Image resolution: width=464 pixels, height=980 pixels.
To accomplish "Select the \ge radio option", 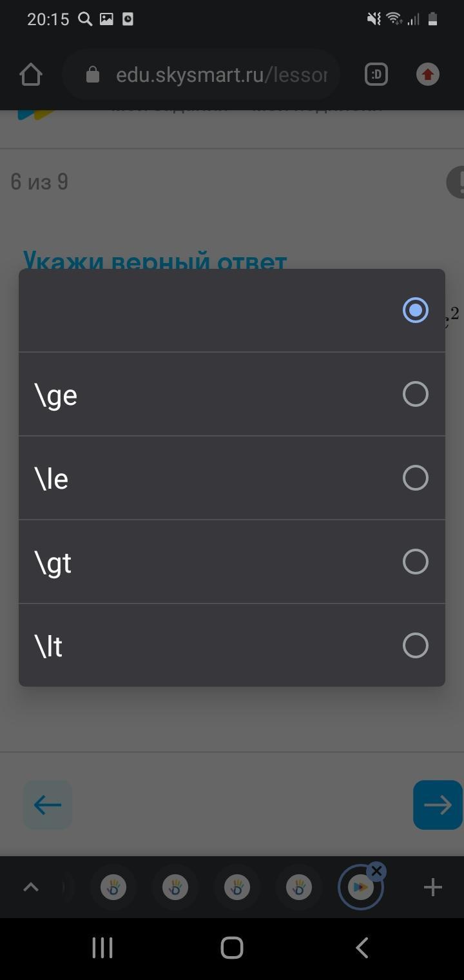I will pyautogui.click(x=415, y=394).
